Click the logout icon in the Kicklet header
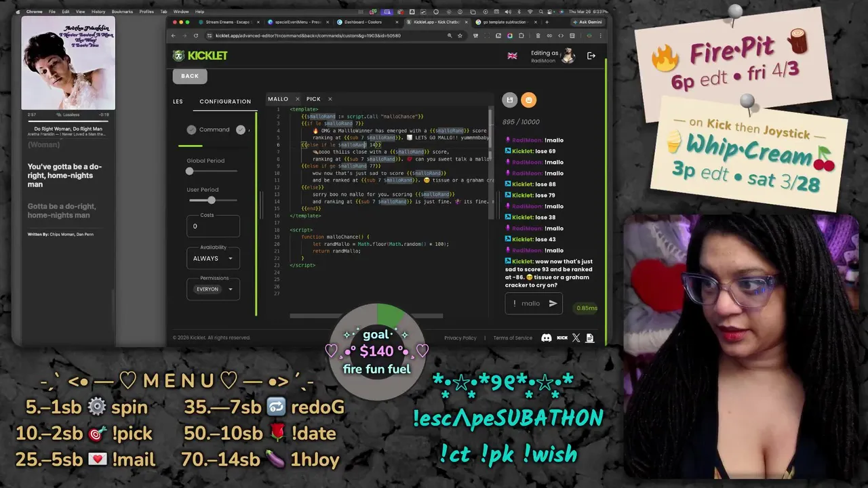868x488 pixels. tap(591, 56)
